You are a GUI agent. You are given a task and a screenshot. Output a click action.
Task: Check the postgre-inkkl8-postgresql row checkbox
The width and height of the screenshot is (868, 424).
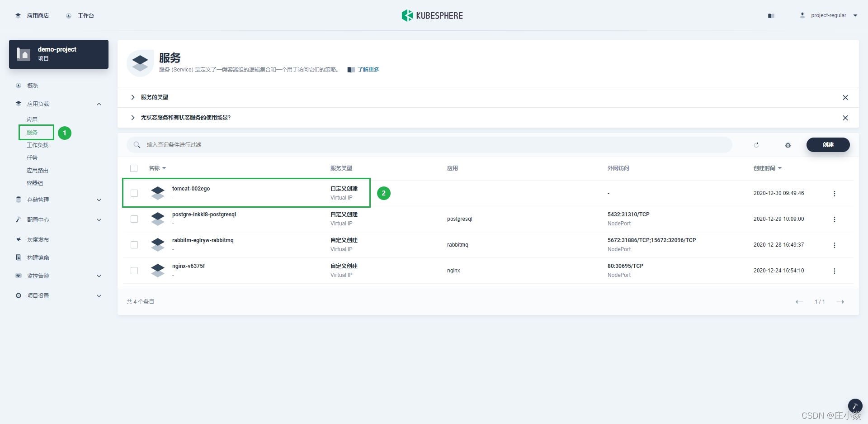tap(134, 219)
